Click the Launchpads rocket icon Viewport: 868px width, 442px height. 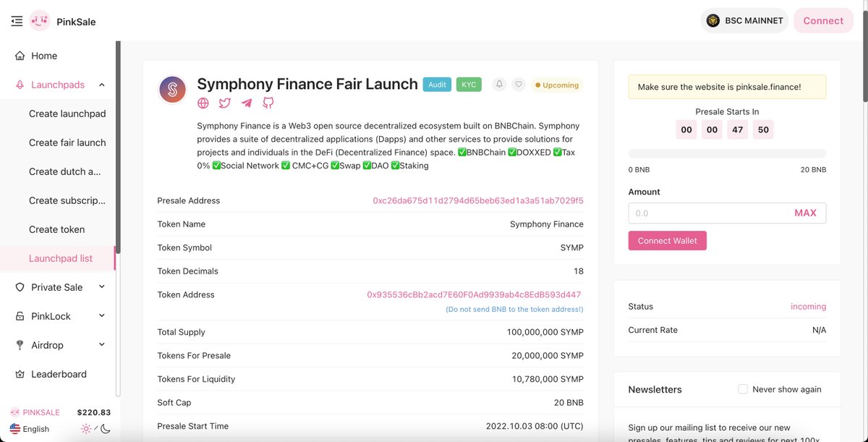(20, 85)
